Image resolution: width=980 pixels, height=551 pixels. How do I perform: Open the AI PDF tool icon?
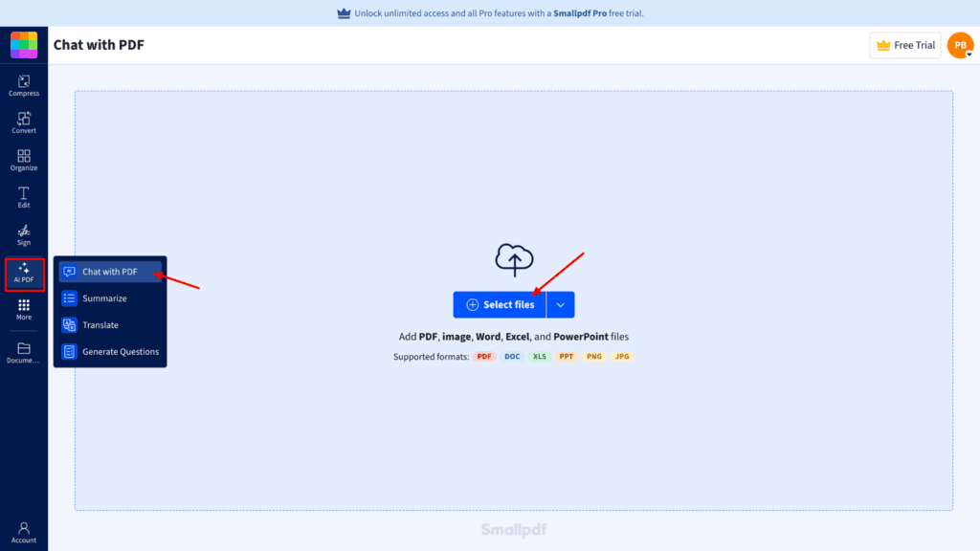pyautogui.click(x=23, y=274)
